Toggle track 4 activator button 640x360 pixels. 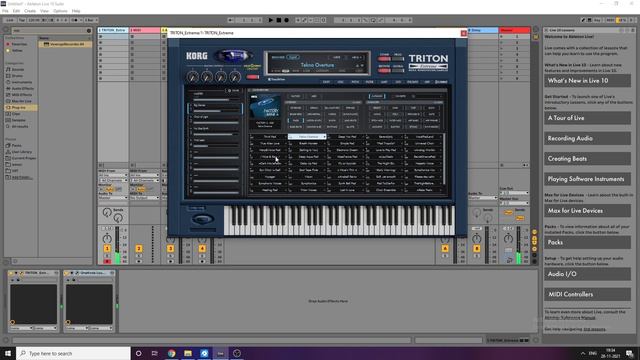coord(202,249)
